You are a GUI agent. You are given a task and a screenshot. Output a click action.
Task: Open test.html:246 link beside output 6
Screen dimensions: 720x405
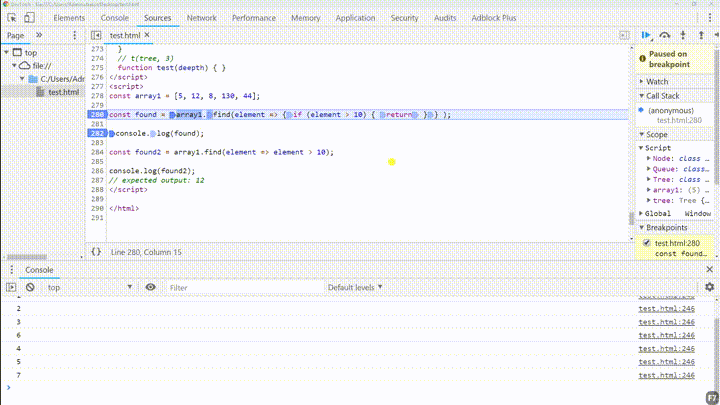(666, 335)
